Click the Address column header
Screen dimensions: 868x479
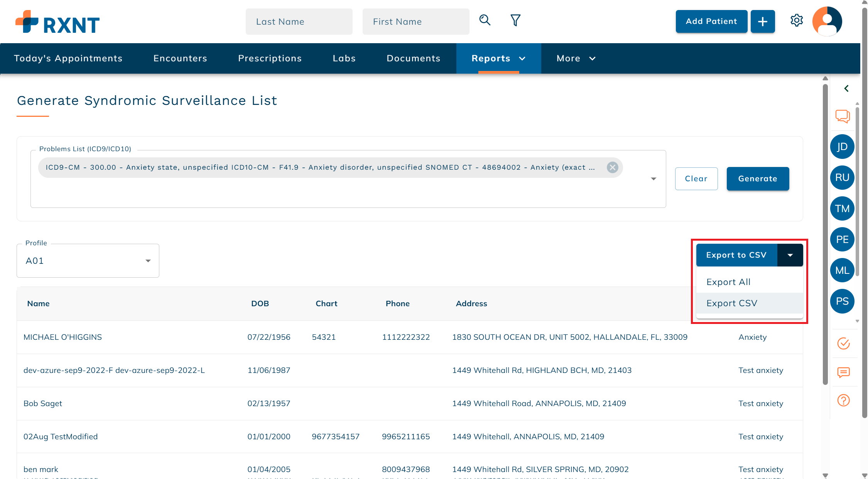pos(471,304)
